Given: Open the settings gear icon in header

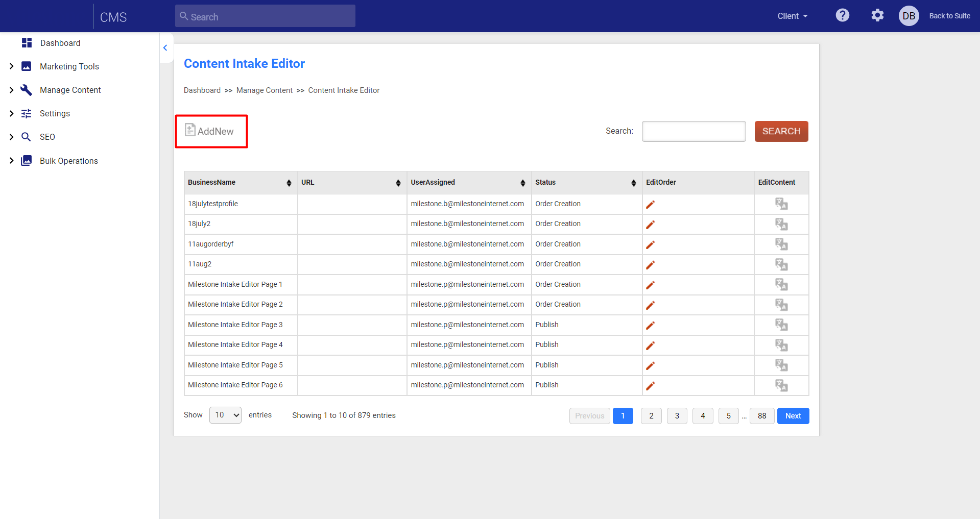Looking at the screenshot, I should [x=877, y=15].
